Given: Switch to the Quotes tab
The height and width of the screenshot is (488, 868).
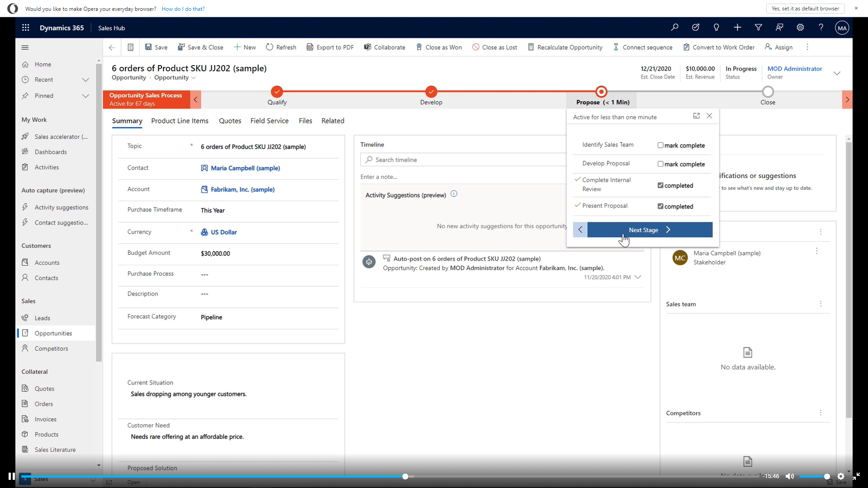Looking at the screenshot, I should [x=230, y=121].
